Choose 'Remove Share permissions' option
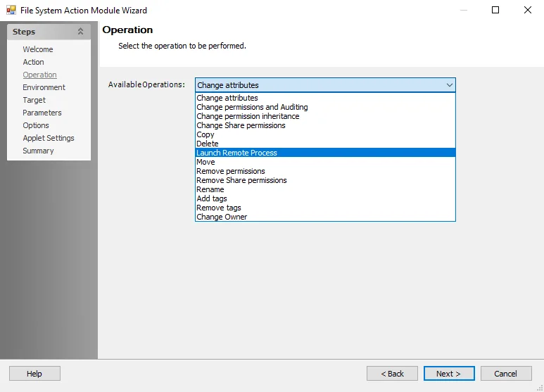The image size is (544, 392). click(325, 180)
